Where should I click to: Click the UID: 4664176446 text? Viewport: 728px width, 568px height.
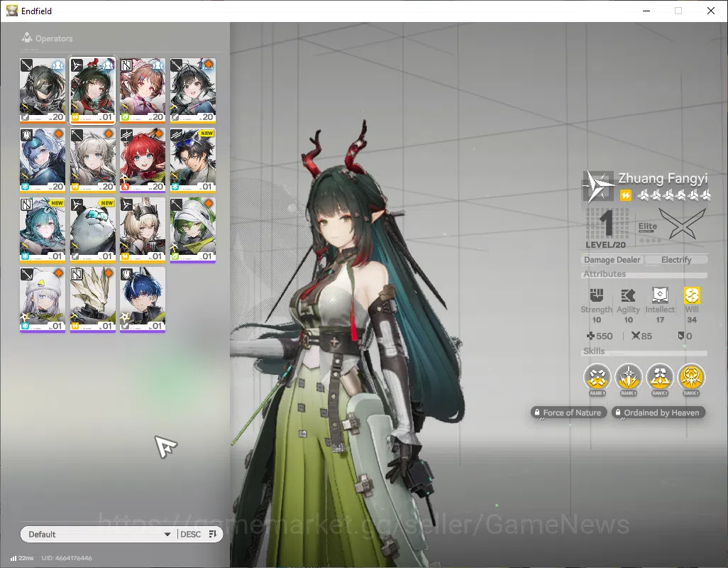point(67,558)
